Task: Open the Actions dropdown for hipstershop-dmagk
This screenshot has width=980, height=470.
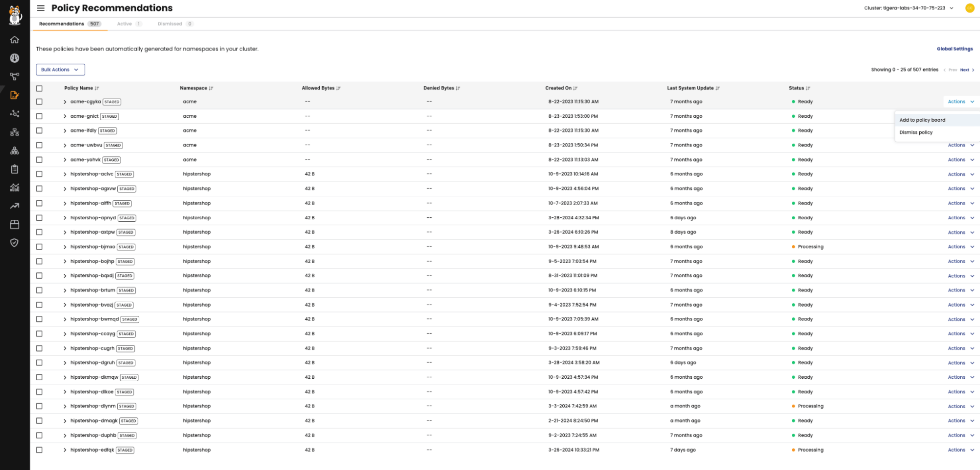Action: click(x=960, y=420)
